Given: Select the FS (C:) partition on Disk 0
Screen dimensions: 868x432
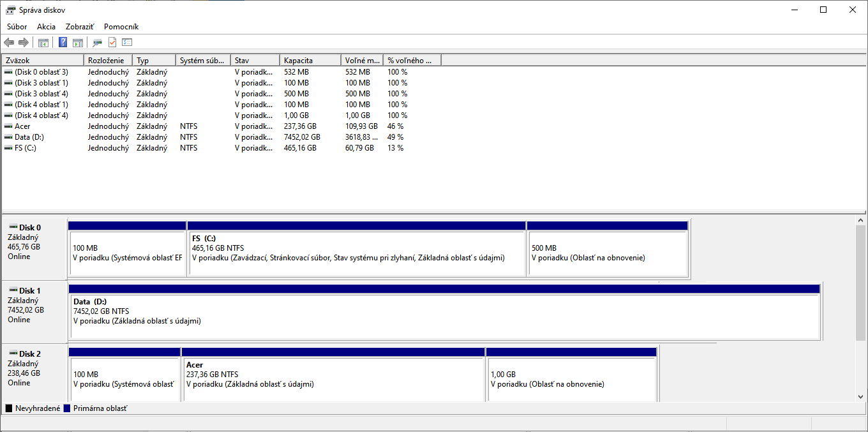Looking at the screenshot, I should pos(356,252).
